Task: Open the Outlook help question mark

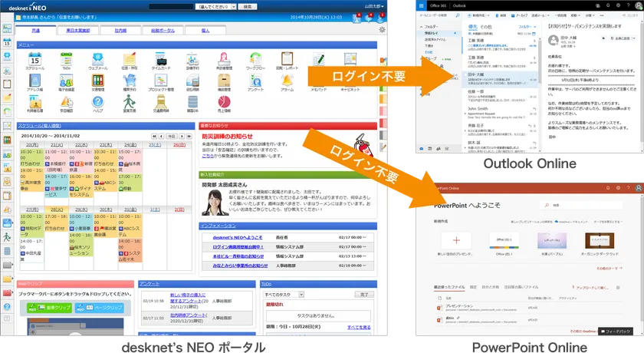Action: [629, 5]
